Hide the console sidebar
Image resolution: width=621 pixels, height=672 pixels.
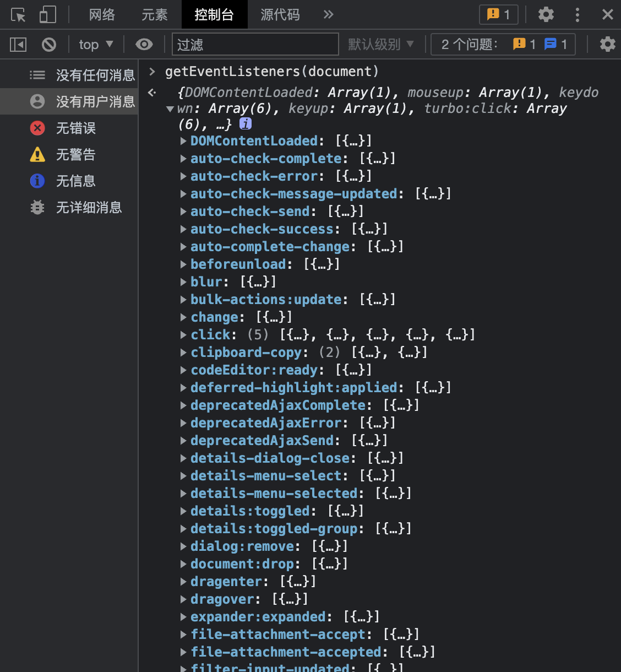point(18,44)
